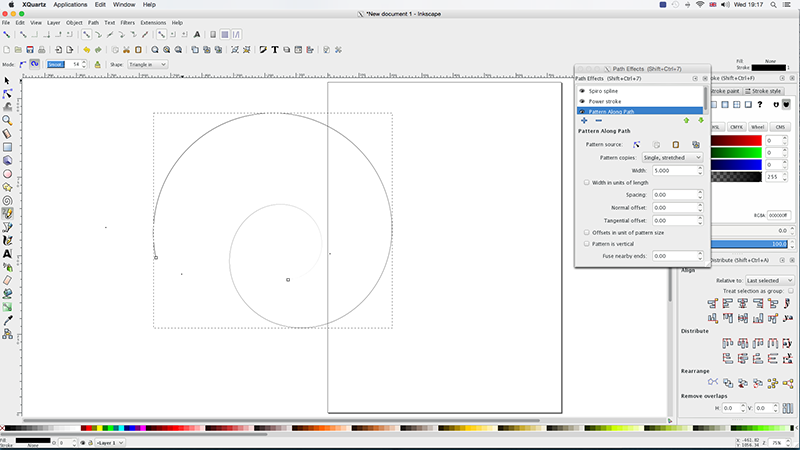The width and height of the screenshot is (800, 450).
Task: Click the Cut scissors icon
Action: click(x=126, y=50)
